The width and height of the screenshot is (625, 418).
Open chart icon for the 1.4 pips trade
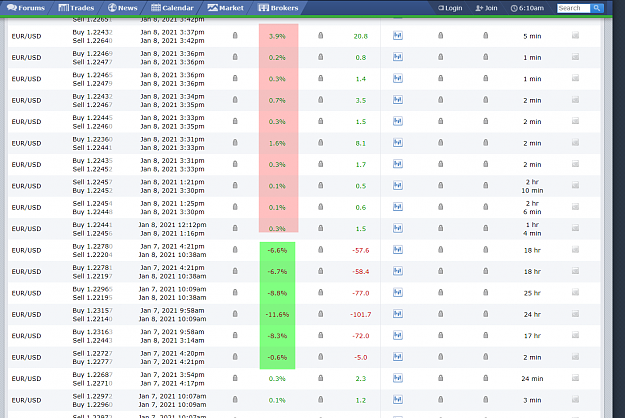[398, 78]
